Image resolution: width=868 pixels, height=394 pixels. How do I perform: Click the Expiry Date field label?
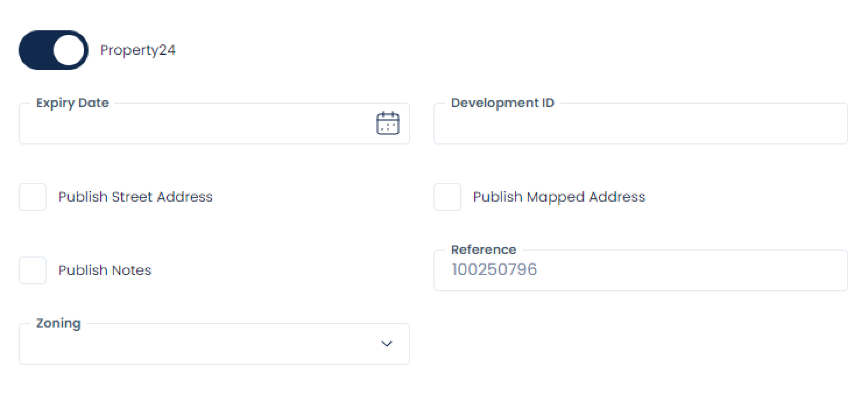[x=72, y=103]
